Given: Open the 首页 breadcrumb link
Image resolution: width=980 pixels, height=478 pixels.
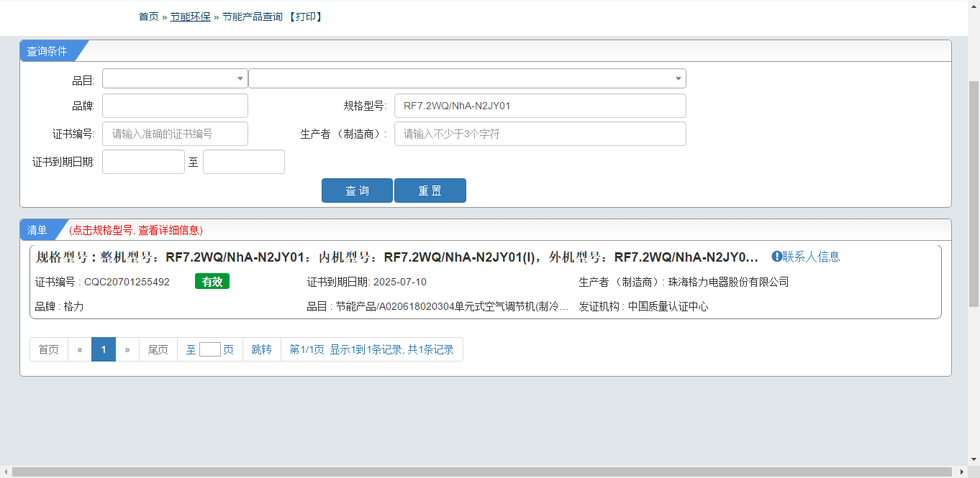Looking at the screenshot, I should click(148, 17).
